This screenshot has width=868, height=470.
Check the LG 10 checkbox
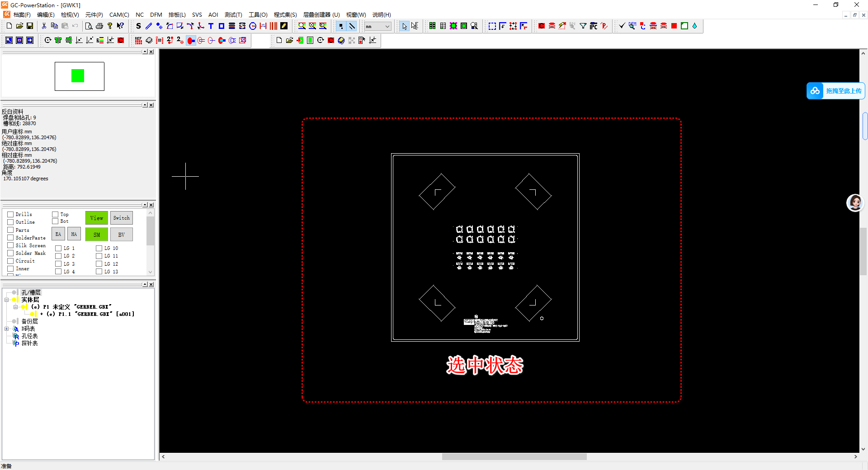coord(99,248)
